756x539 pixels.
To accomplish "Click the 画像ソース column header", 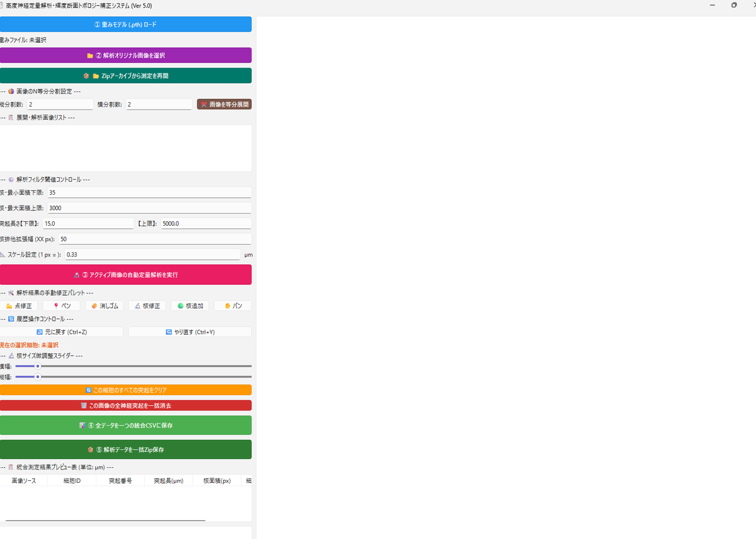I will (x=24, y=480).
